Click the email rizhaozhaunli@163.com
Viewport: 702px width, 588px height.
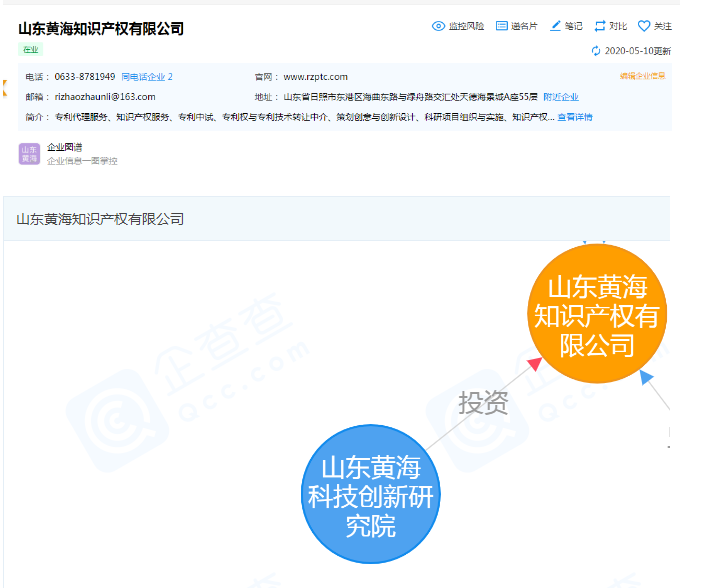(105, 97)
